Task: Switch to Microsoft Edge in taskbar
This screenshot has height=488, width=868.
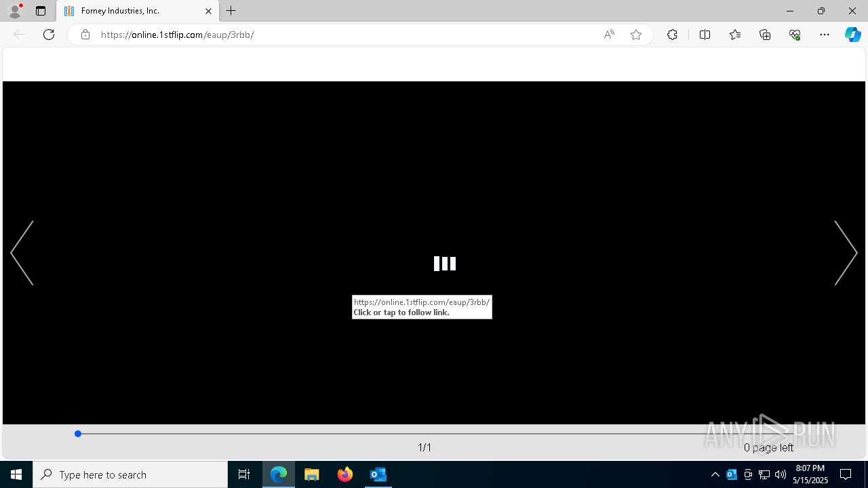Action: (x=279, y=474)
